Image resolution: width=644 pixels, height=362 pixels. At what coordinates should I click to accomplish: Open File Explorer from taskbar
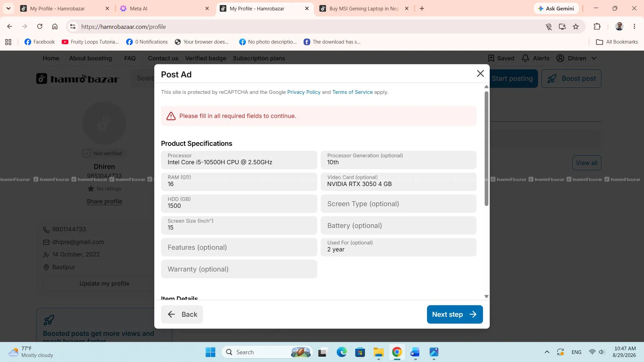pos(378,352)
